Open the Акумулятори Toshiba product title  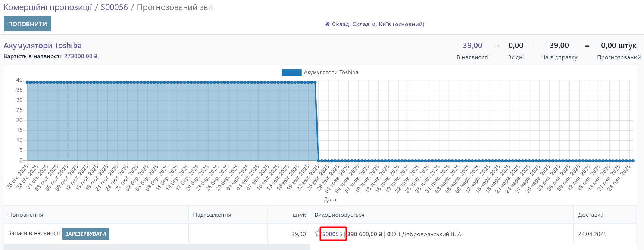click(43, 46)
